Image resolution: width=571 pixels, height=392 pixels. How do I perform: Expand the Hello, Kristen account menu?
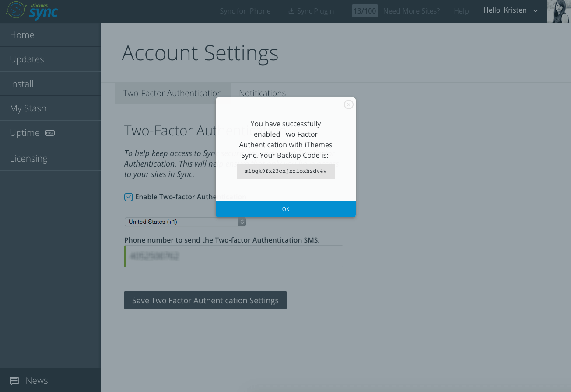pos(511,10)
